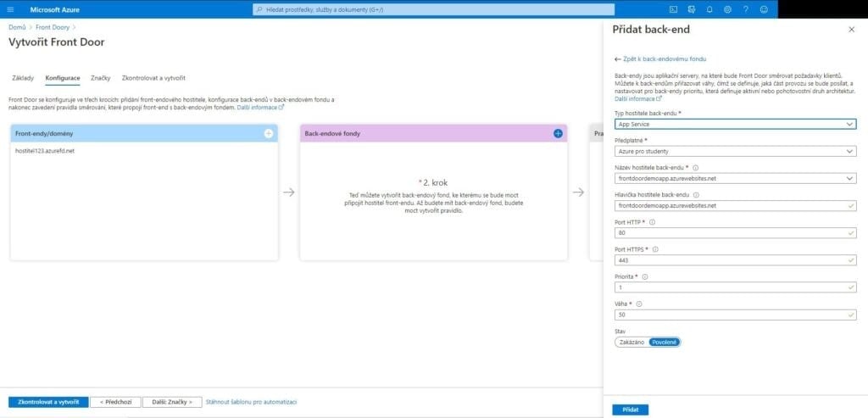Image resolution: width=868 pixels, height=418 pixels.
Task: Click the info icon beside Port HTTP
Action: [x=652, y=222]
